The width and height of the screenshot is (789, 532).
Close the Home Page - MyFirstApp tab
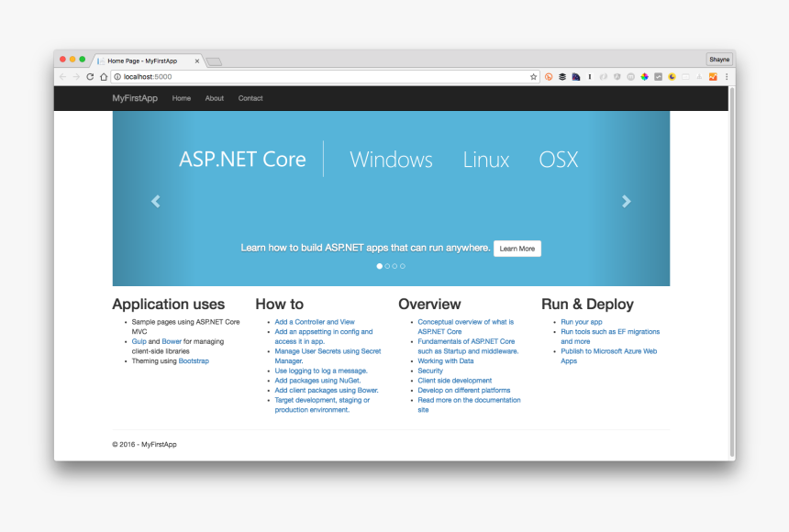point(196,61)
